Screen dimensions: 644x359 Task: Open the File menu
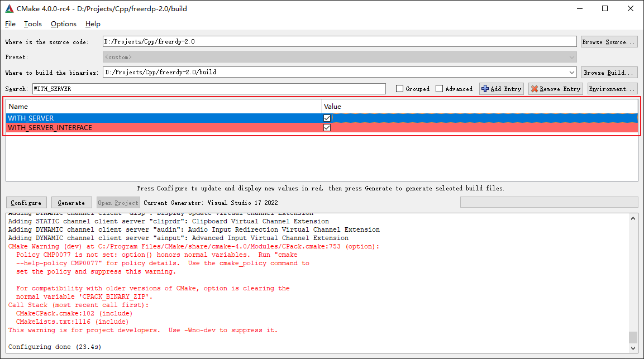point(10,24)
